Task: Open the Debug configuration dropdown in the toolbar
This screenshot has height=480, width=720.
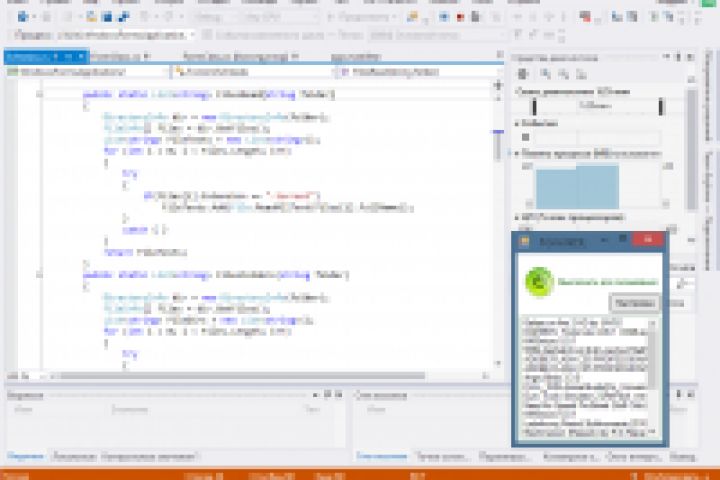Action: coord(215,17)
